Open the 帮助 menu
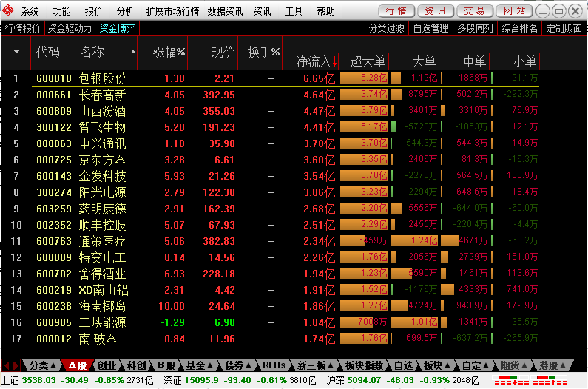This screenshot has width=588, height=389. tap(325, 11)
